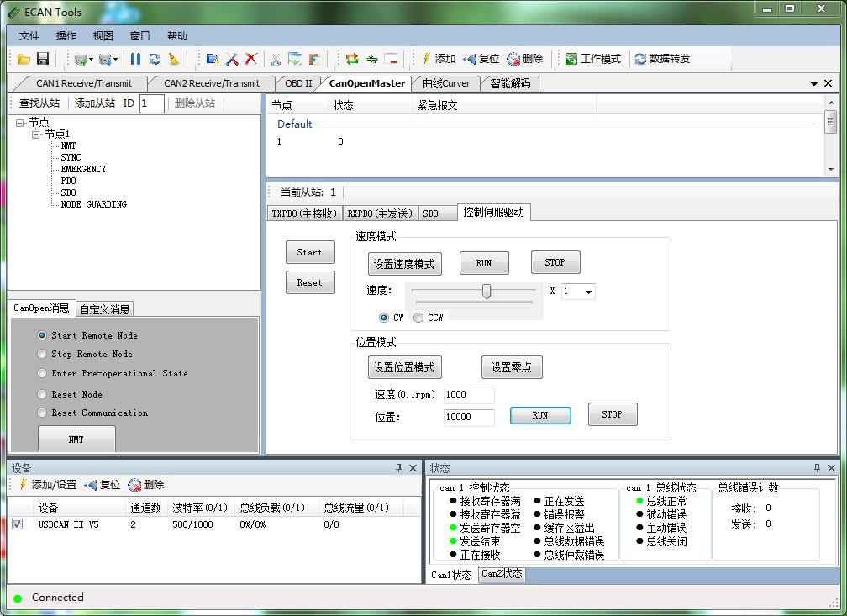Click the 设置速度模式 button
The image size is (847, 616).
(404, 264)
